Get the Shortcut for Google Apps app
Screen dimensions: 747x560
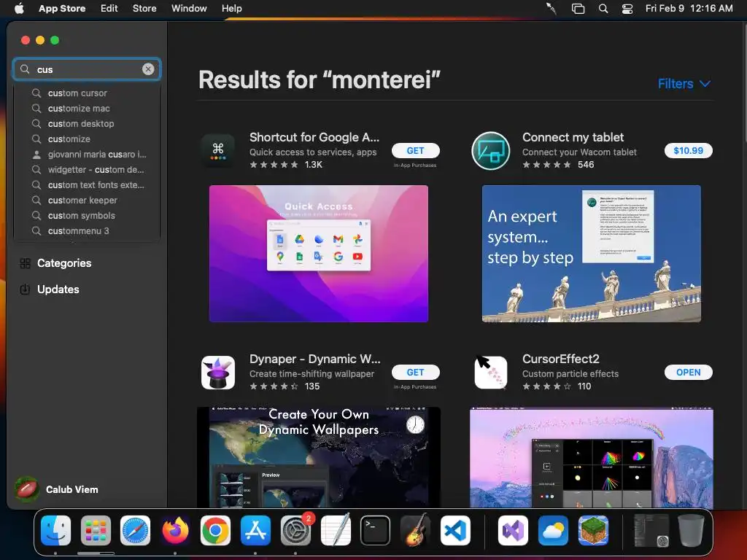(x=415, y=150)
